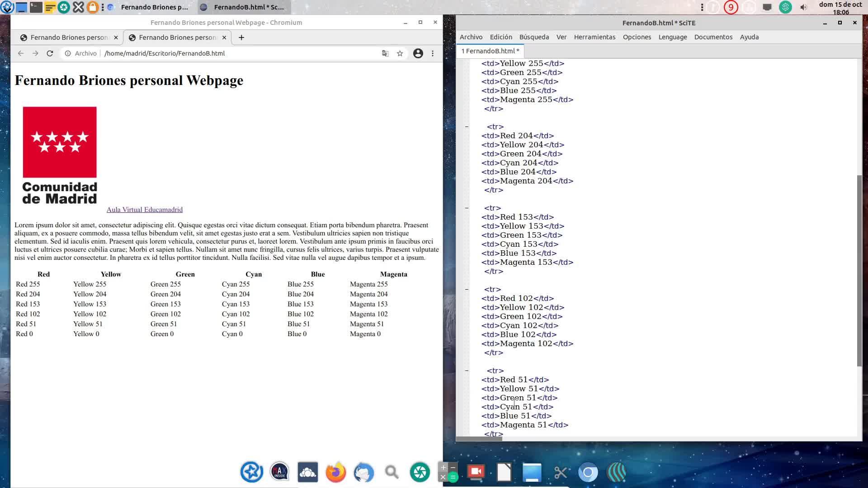Open the Herramientas menu in SciTE
Viewport: 868px width, 488px height.
[594, 37]
